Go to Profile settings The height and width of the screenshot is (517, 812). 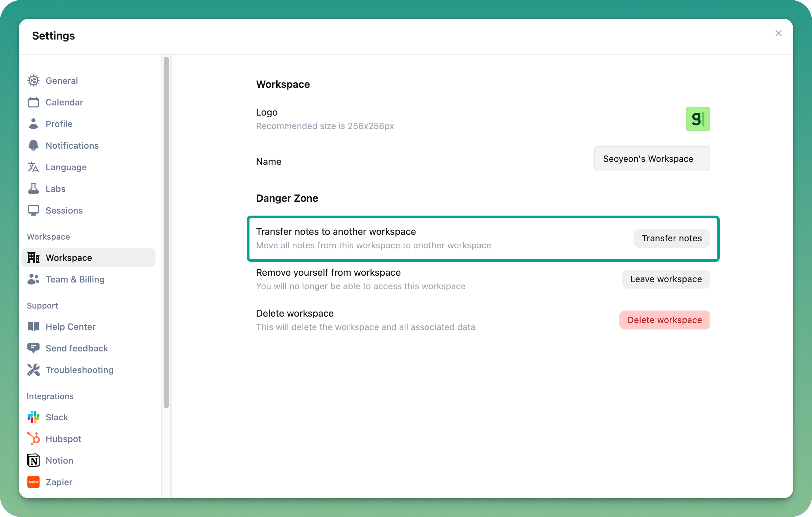pyautogui.click(x=59, y=124)
